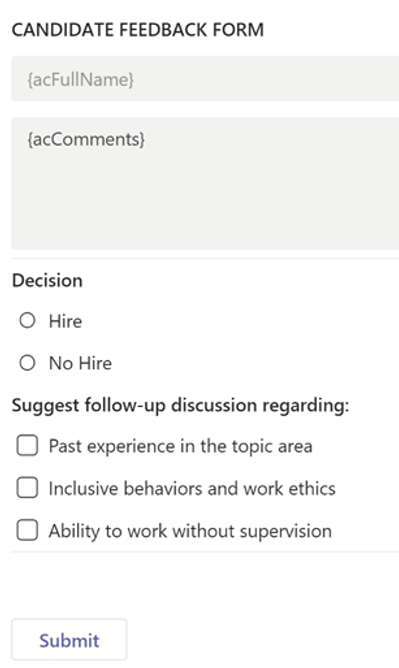Choose the 'Hire' label text under Decision

tap(65, 321)
